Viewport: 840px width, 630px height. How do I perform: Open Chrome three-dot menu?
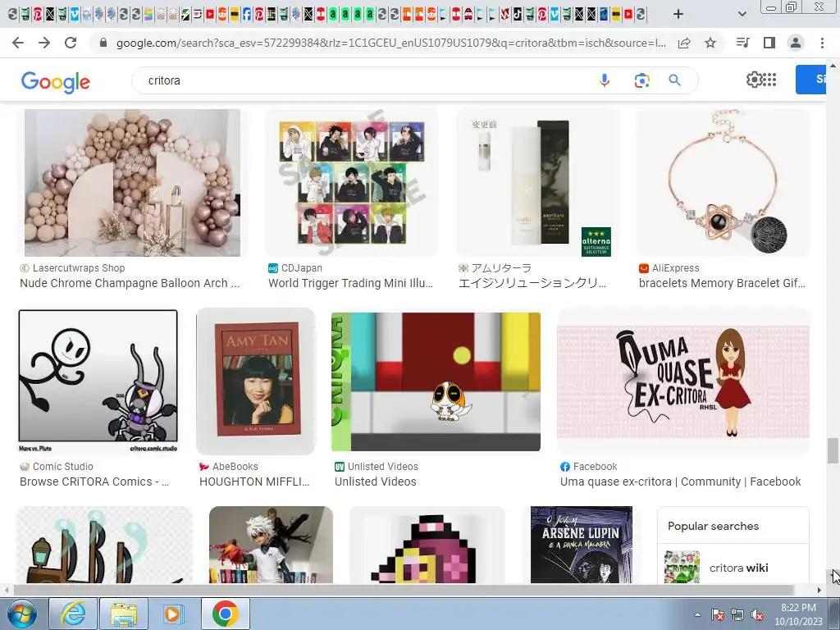point(822,43)
